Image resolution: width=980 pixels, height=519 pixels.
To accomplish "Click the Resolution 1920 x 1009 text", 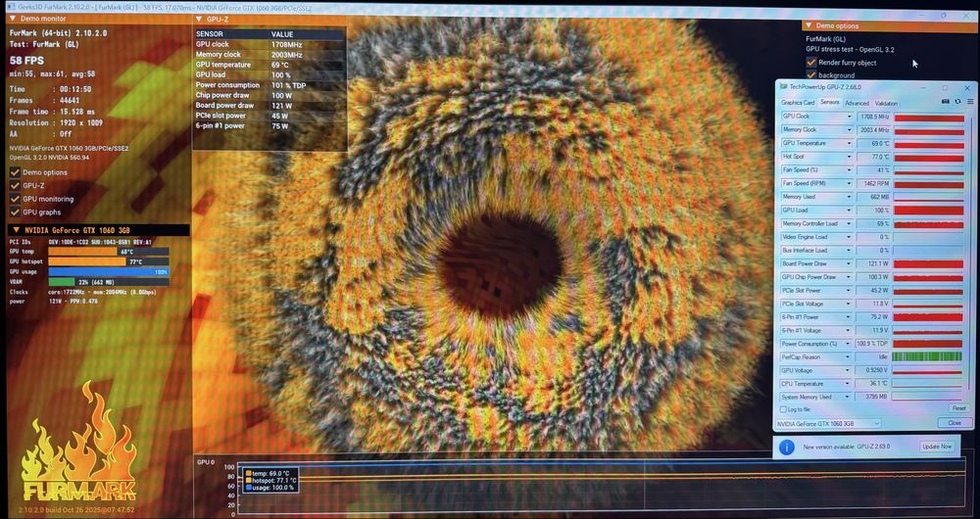I will click(56, 123).
